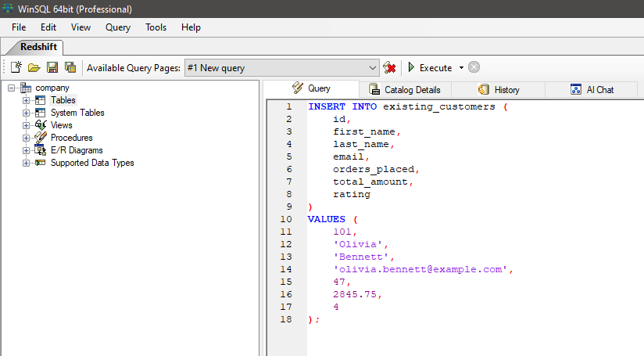The width and height of the screenshot is (644, 356).
Task: Select the Views tree item
Action: [x=62, y=125]
